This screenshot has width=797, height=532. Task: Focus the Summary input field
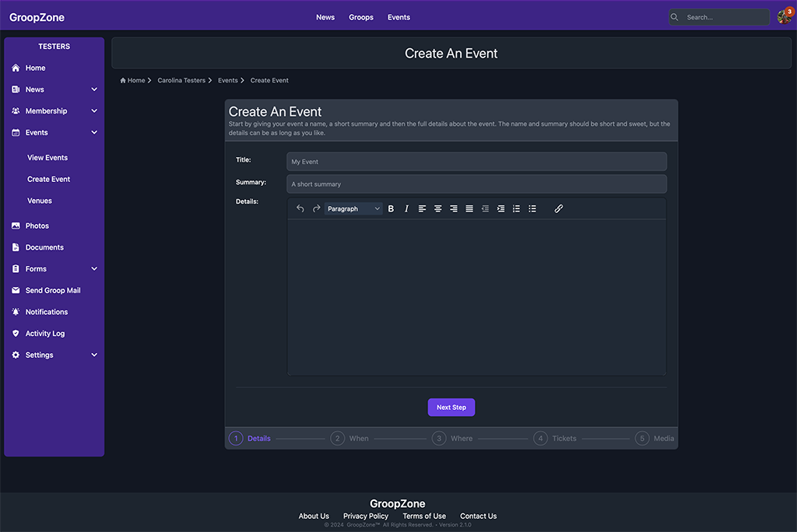(x=477, y=184)
